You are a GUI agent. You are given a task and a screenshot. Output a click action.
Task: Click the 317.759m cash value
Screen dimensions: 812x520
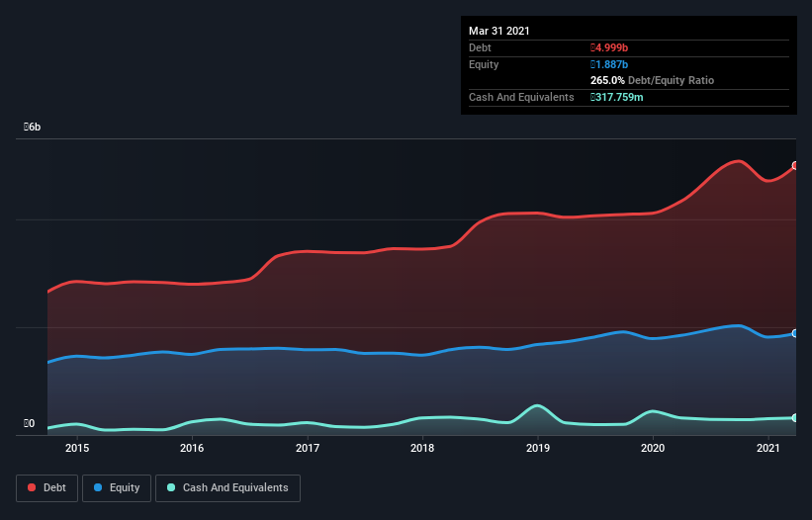pyautogui.click(x=617, y=97)
